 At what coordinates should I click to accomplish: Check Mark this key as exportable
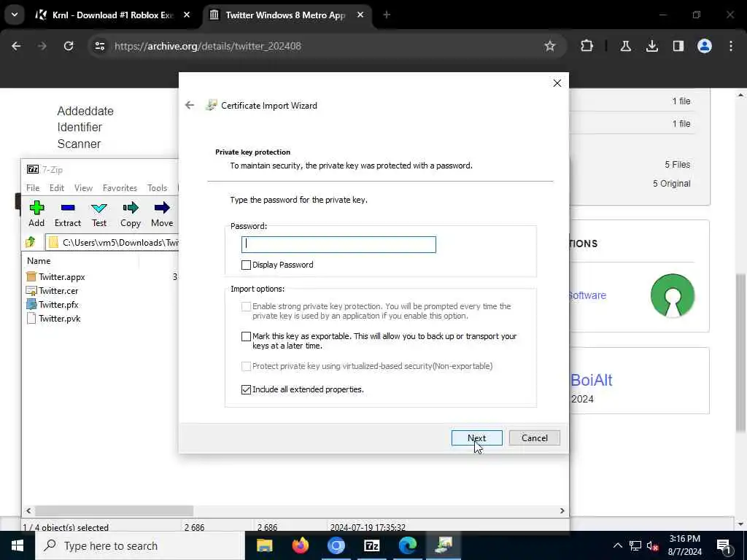coord(246,336)
